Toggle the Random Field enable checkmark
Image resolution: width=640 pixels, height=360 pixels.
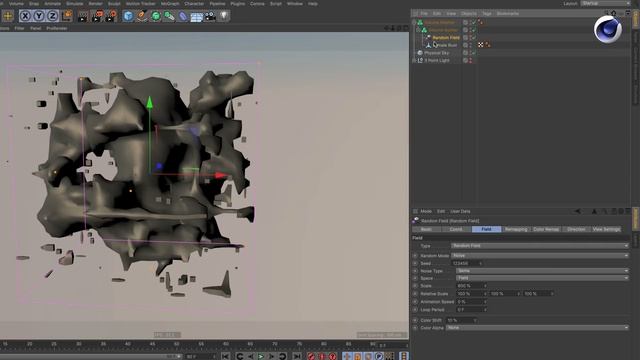coord(473,38)
